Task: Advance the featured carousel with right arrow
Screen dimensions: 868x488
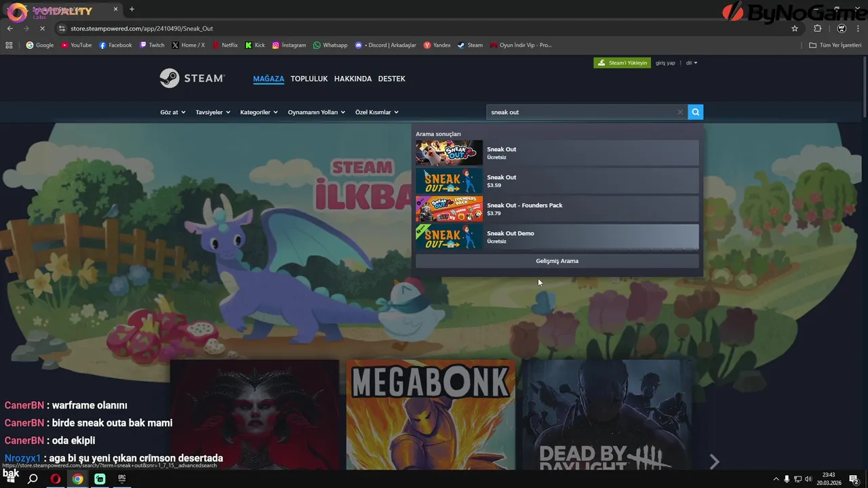Action: tap(714, 462)
